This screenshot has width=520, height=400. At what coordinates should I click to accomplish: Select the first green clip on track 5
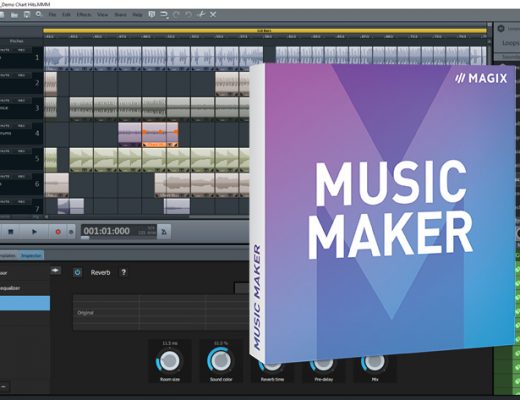point(50,160)
